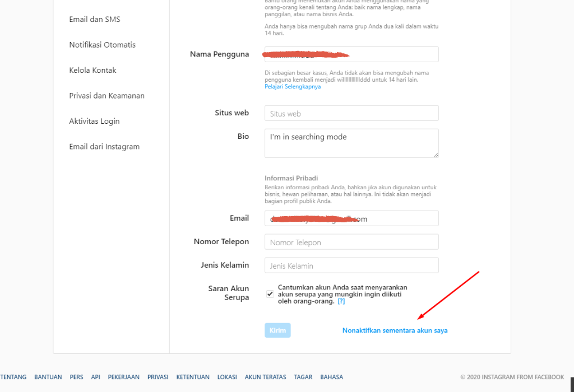Open Notifikasi Otomatis settings
Image resolution: width=574 pixels, height=392 pixels.
coord(103,45)
